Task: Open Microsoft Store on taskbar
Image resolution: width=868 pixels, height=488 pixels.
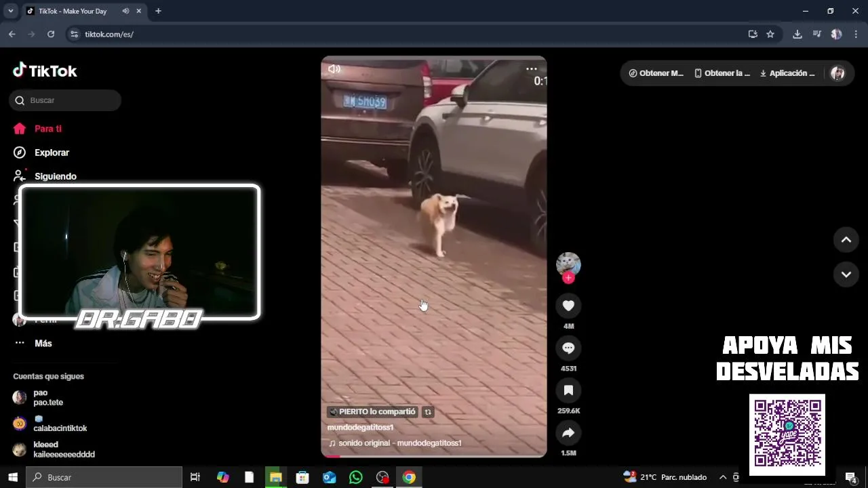Action: point(302,477)
